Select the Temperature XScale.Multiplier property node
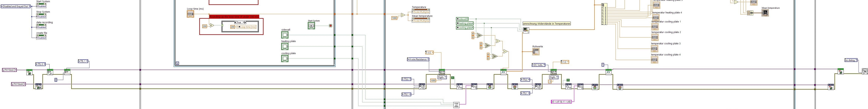The image size is (868, 109). (x=421, y=11)
